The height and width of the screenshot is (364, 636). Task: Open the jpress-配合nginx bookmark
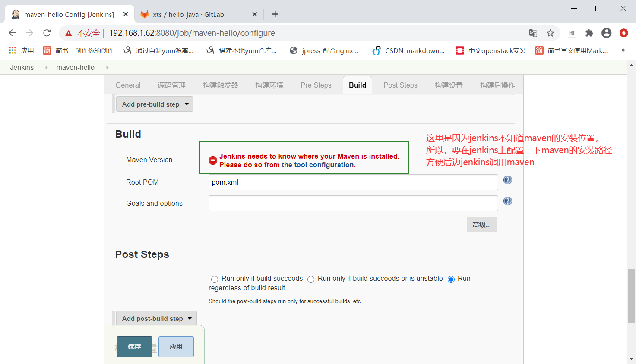(324, 50)
